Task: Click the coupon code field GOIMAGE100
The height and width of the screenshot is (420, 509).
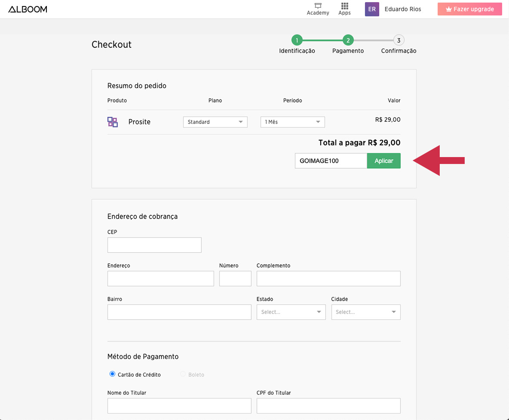Action: click(330, 161)
